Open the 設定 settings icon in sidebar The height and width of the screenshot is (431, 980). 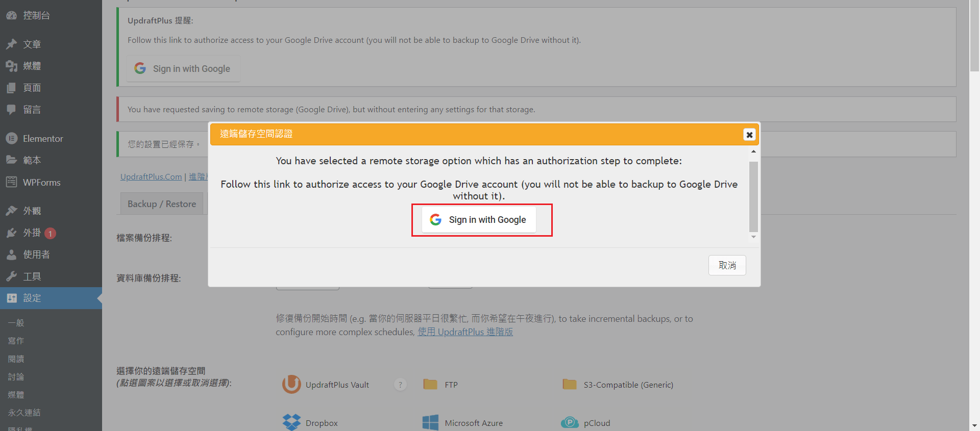coord(12,298)
